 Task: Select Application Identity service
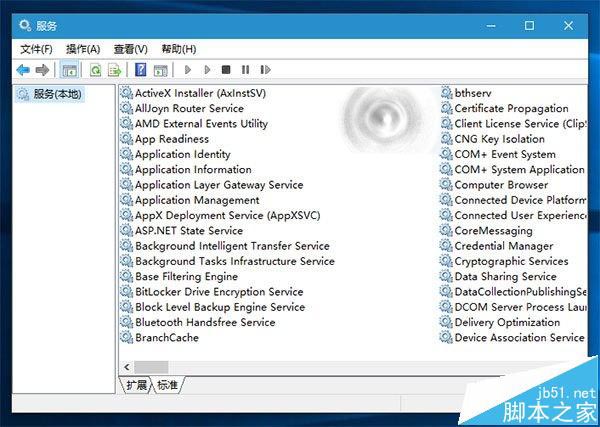(183, 154)
